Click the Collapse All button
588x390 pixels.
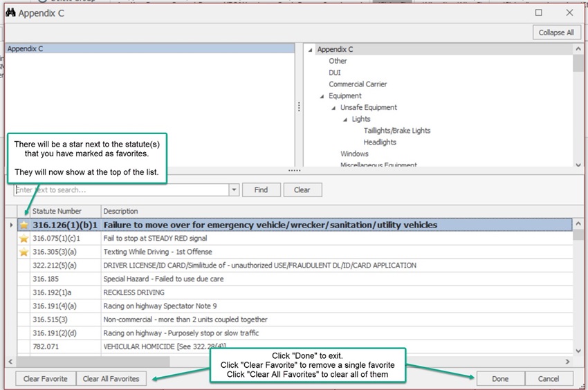(555, 32)
